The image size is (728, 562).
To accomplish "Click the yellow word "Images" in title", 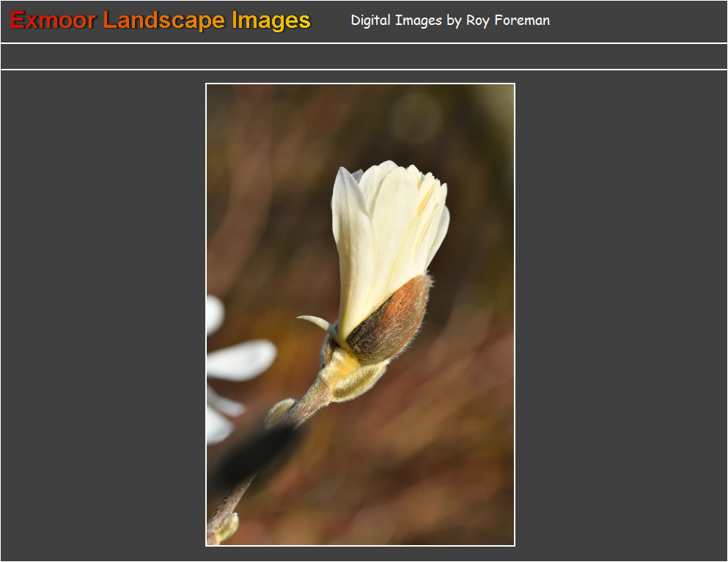I will pyautogui.click(x=271, y=21).
